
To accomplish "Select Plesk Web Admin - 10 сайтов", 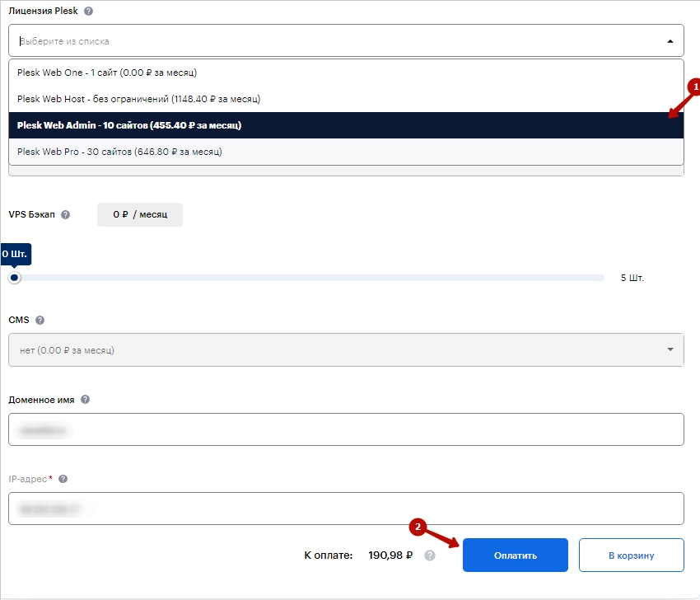I will coord(346,125).
